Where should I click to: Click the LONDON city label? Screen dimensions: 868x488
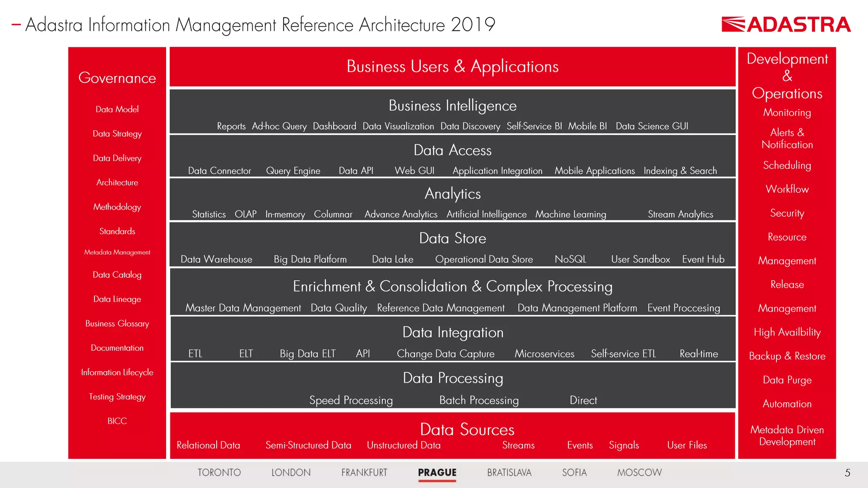click(x=291, y=472)
